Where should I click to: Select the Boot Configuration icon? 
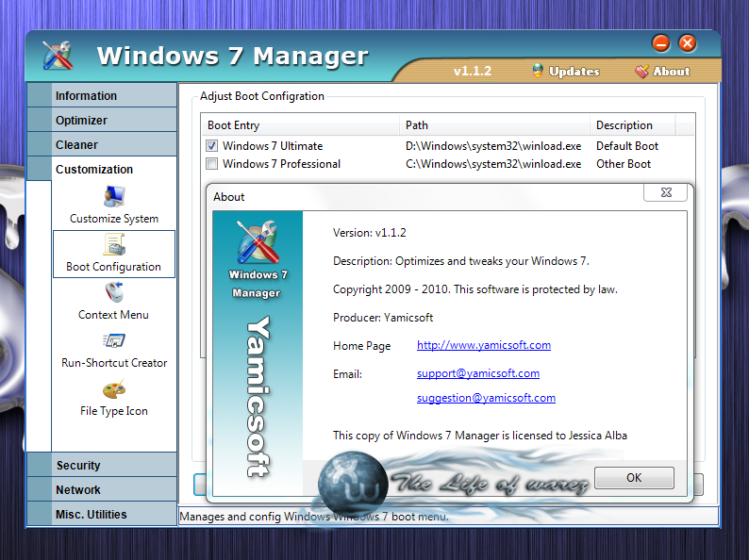[114, 244]
